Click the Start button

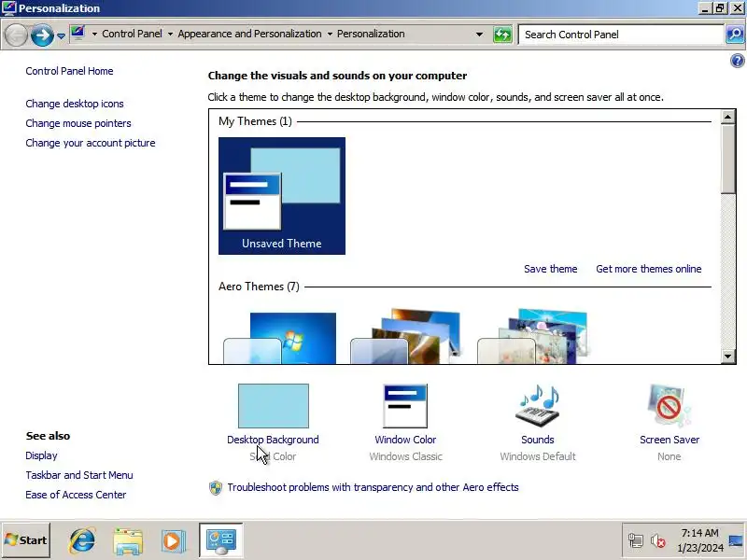(26, 540)
